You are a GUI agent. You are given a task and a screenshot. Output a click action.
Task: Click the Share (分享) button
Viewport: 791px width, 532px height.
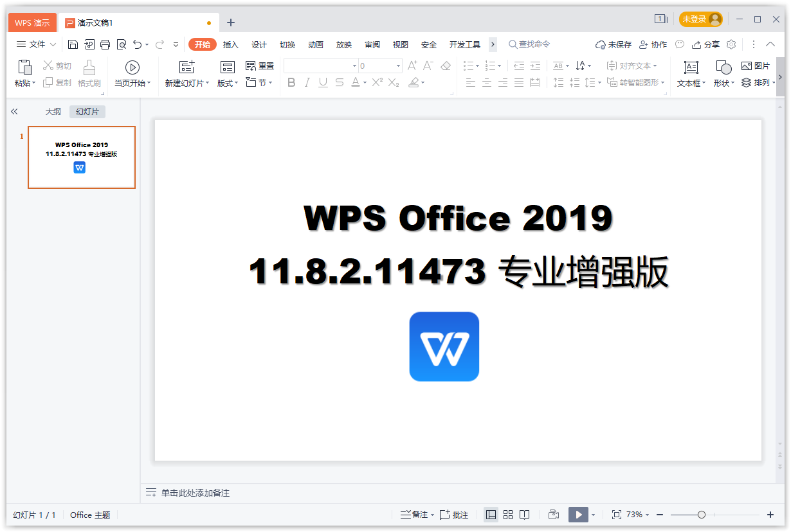coord(705,44)
